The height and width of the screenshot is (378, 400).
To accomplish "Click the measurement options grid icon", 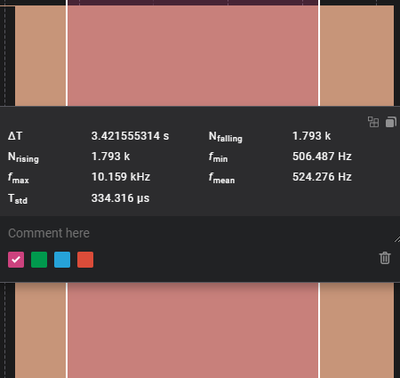I will pos(373,122).
